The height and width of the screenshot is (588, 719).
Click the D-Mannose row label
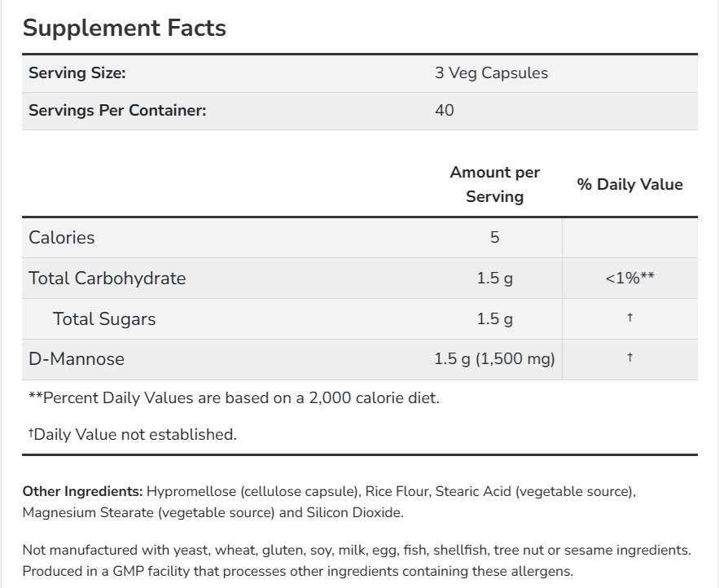77,358
